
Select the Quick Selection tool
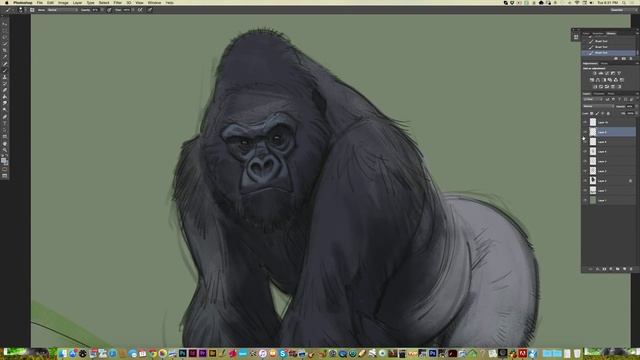pyautogui.click(x=5, y=44)
